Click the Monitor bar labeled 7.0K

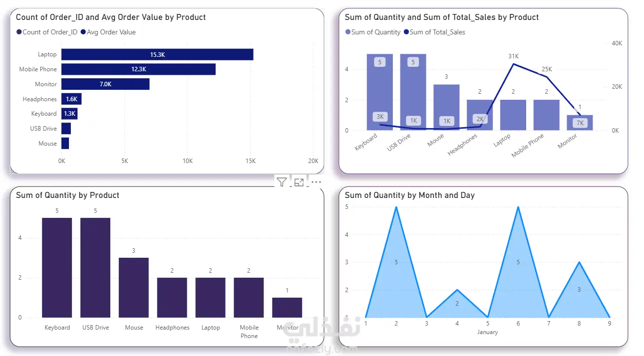105,84
